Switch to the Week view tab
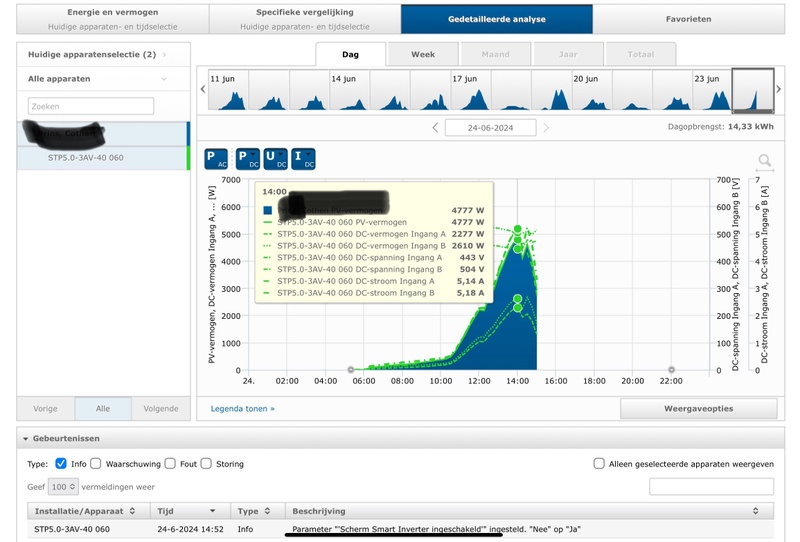The height and width of the screenshot is (542, 800). [423, 54]
